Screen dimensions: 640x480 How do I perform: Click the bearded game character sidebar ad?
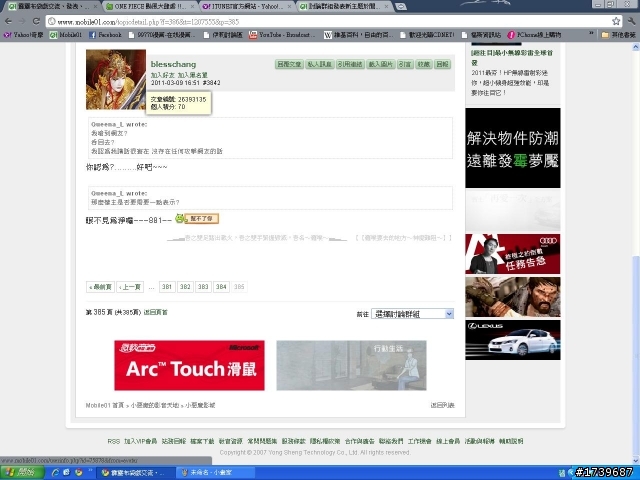(513, 297)
